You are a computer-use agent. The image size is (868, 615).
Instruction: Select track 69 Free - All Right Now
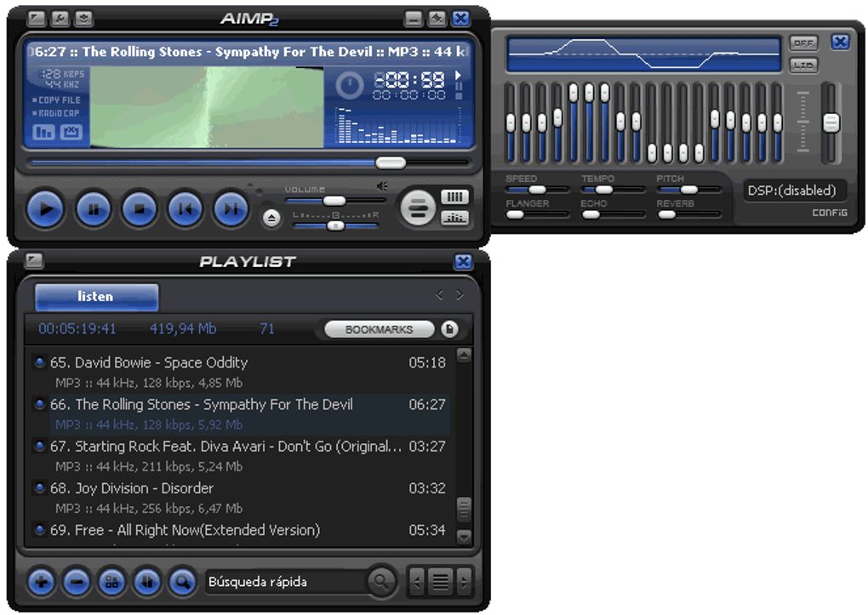coord(240,531)
